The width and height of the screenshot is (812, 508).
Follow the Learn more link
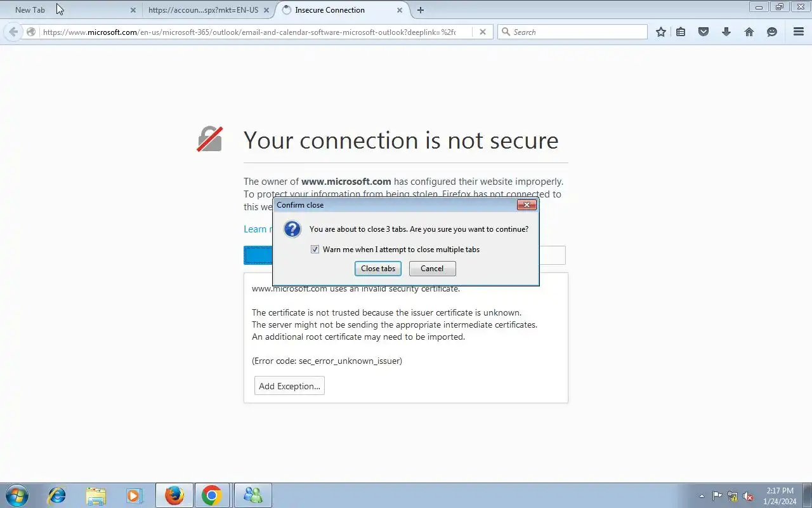[x=255, y=229]
